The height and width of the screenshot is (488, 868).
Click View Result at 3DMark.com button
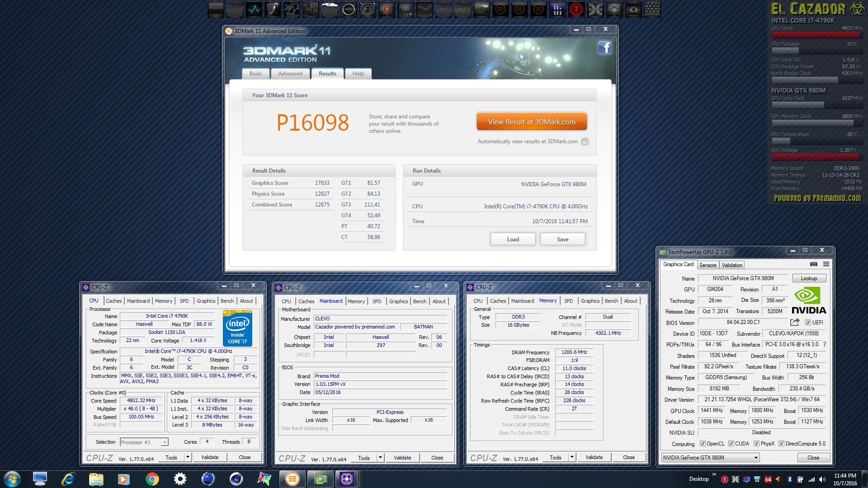(x=532, y=122)
